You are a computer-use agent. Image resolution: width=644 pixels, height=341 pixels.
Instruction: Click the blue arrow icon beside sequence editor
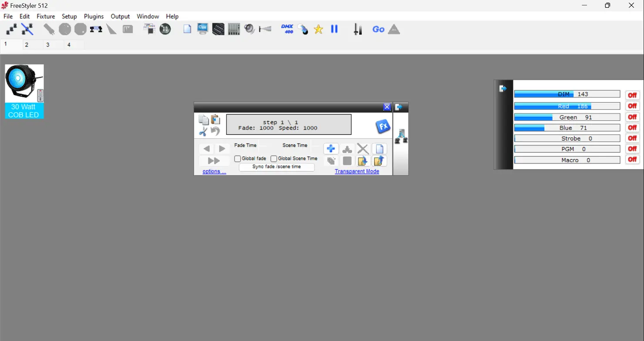click(x=398, y=107)
